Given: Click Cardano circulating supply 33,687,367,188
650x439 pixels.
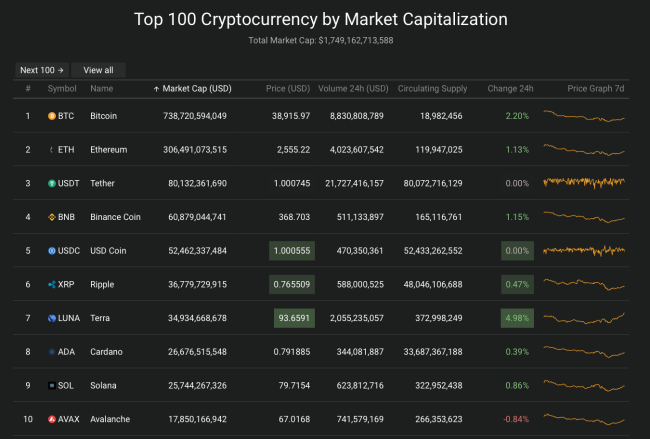Looking at the screenshot, I should pyautogui.click(x=433, y=352).
